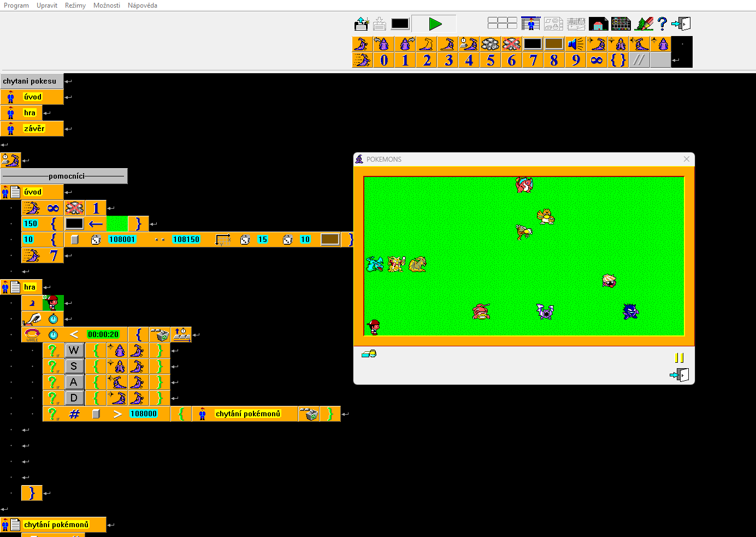Click the wizard with timer tile below závěr
The height and width of the screenshot is (537, 756).
tap(11, 161)
